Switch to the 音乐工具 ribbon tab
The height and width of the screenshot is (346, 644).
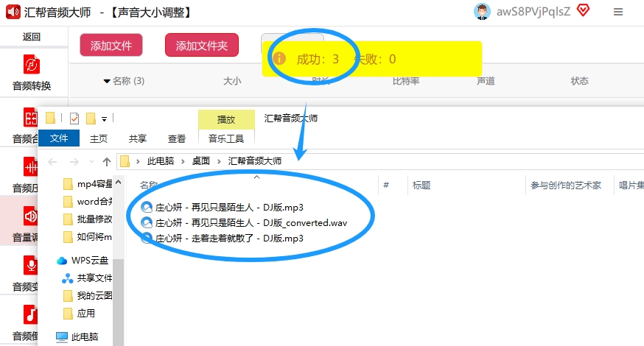(x=226, y=138)
